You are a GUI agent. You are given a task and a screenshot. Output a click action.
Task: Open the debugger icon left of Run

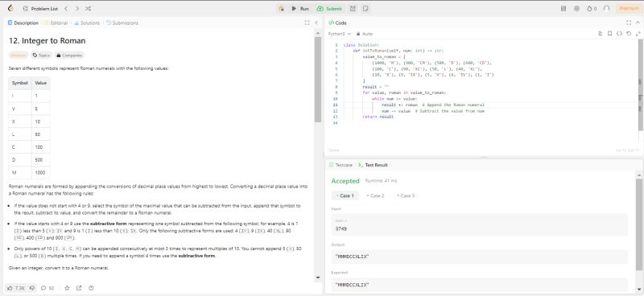281,9
